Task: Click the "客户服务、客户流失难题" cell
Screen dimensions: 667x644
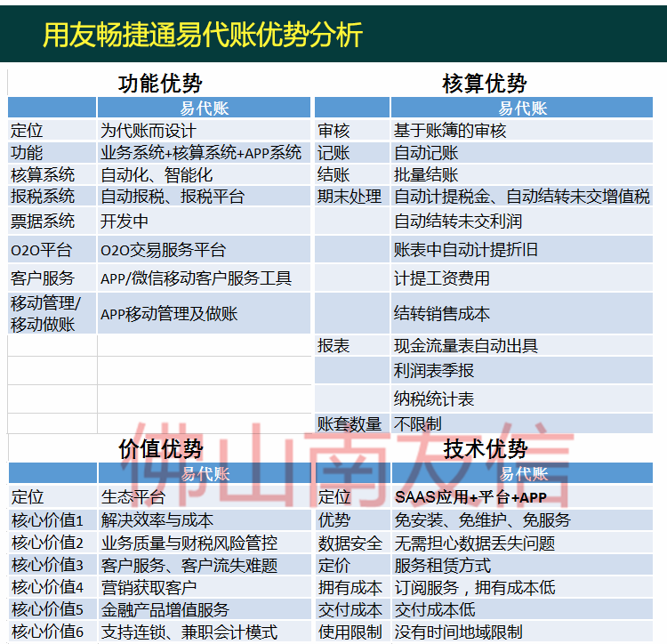Action: coord(205,565)
